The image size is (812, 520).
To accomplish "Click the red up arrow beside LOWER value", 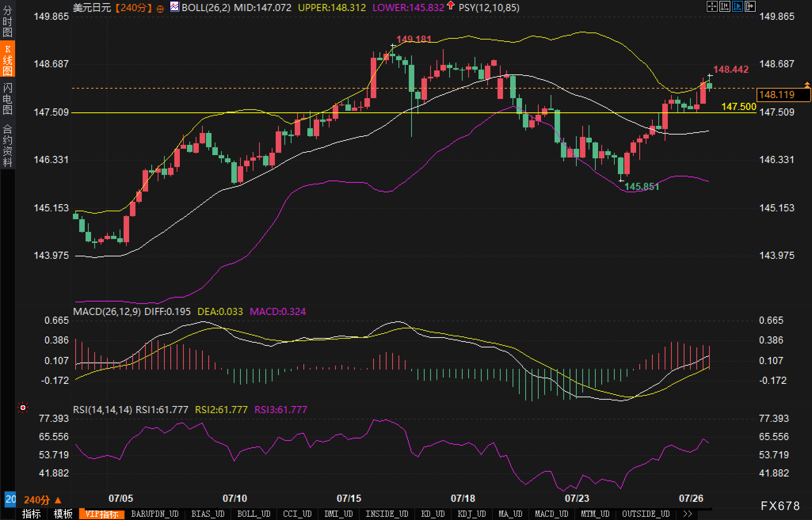I will (451, 6).
